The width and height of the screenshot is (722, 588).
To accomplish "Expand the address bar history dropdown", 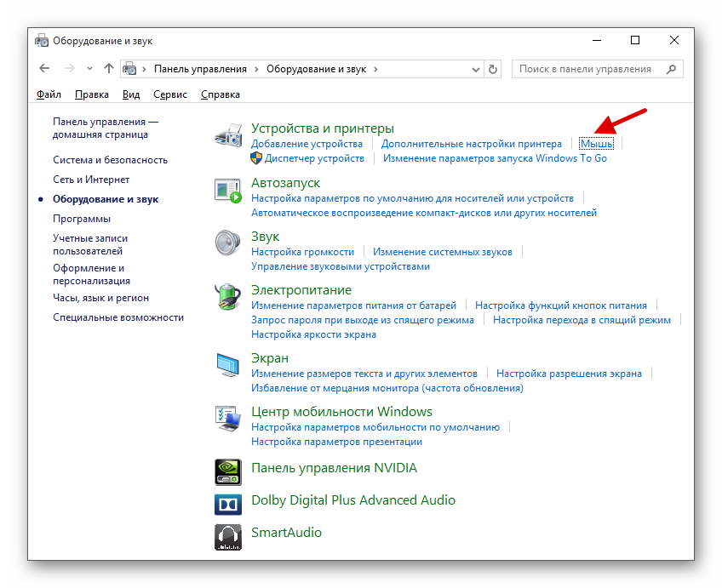I will (474, 69).
